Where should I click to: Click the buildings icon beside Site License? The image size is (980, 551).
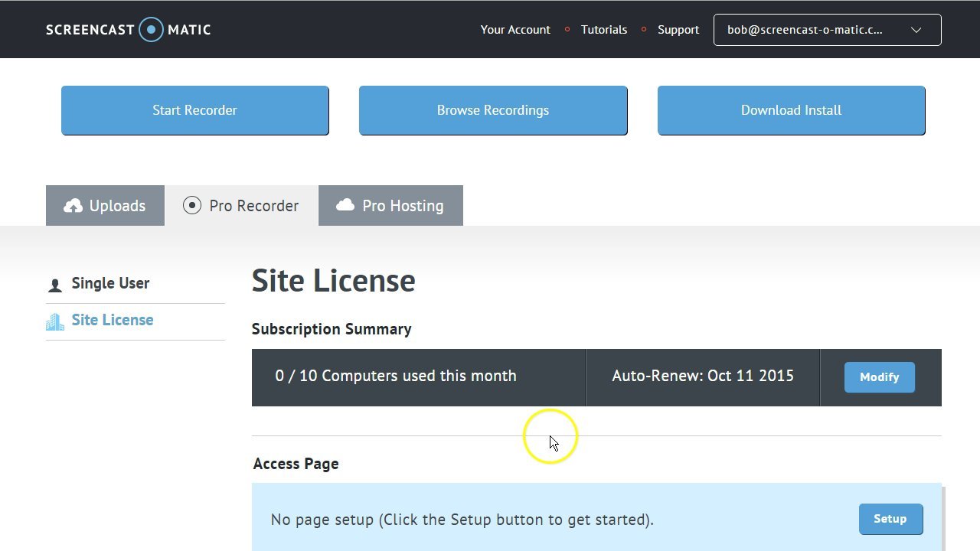pyautogui.click(x=55, y=321)
